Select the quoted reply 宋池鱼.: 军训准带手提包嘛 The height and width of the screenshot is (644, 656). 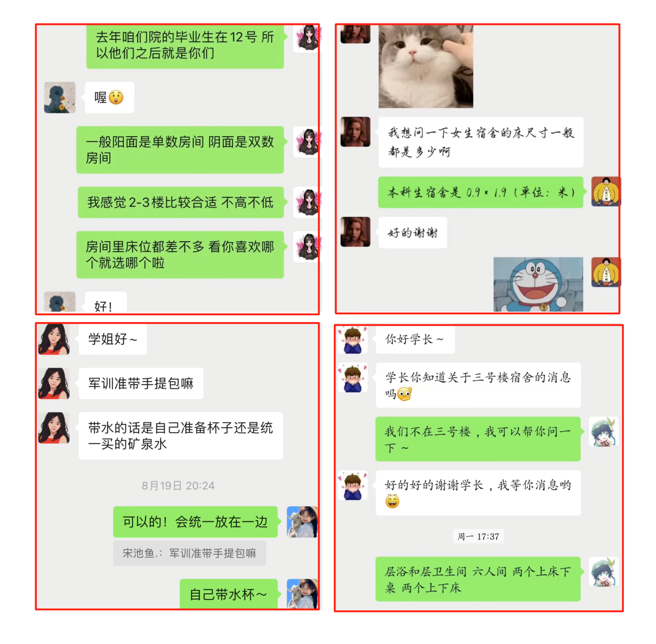click(189, 553)
